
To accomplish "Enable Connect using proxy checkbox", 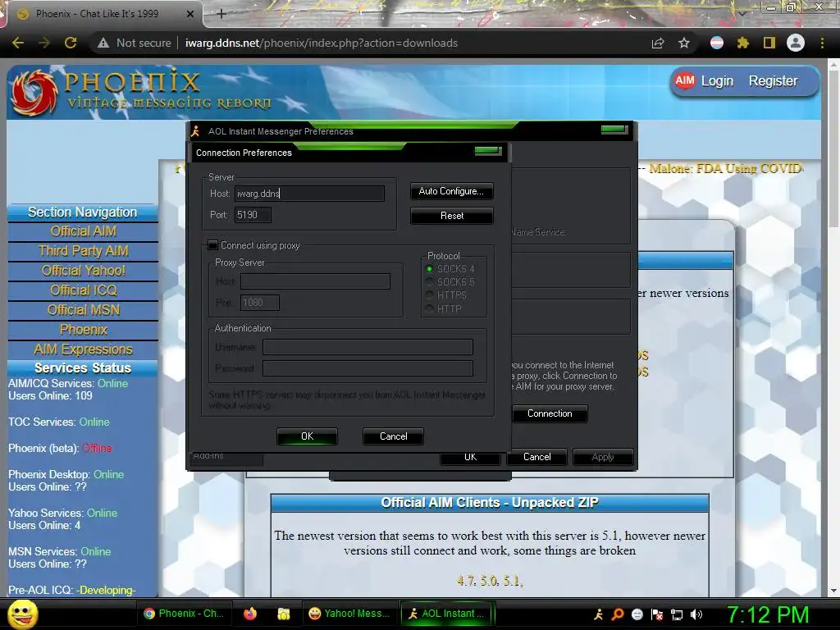I will (212, 244).
